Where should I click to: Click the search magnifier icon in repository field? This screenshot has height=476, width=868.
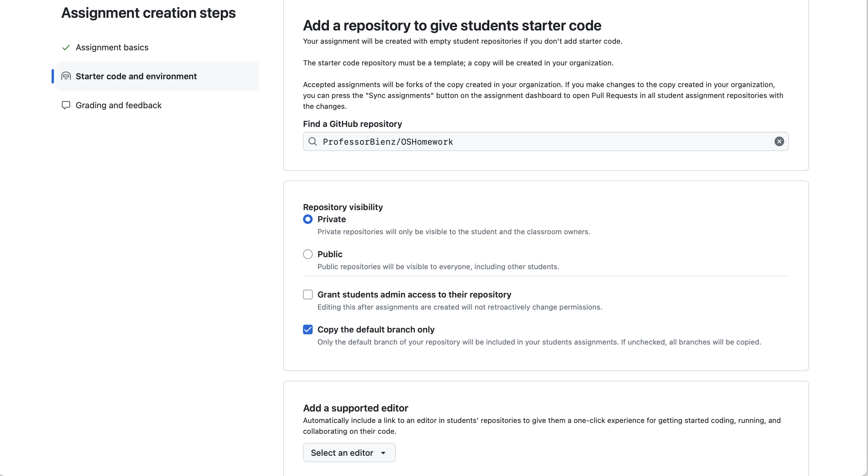pos(313,141)
